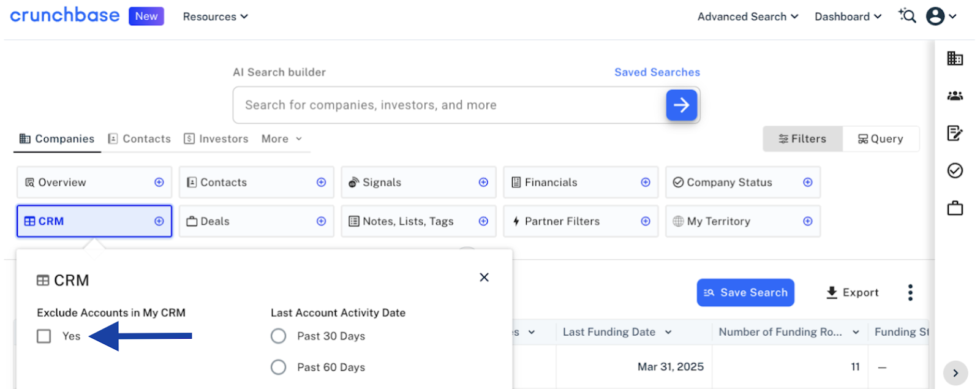Click the AI search input field

tap(450, 105)
